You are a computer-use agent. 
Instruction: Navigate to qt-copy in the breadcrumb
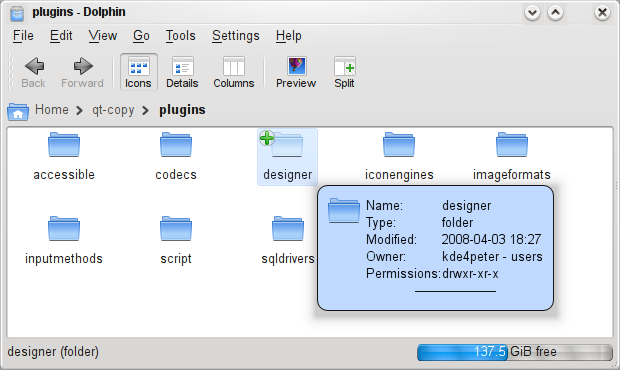pyautogui.click(x=113, y=110)
